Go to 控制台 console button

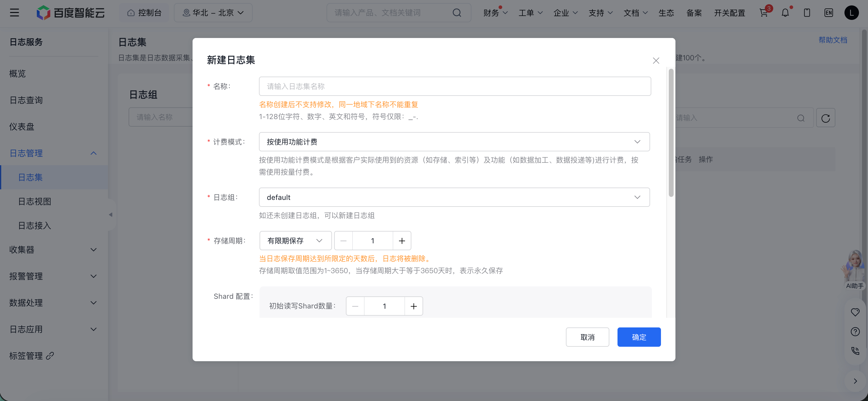(144, 13)
